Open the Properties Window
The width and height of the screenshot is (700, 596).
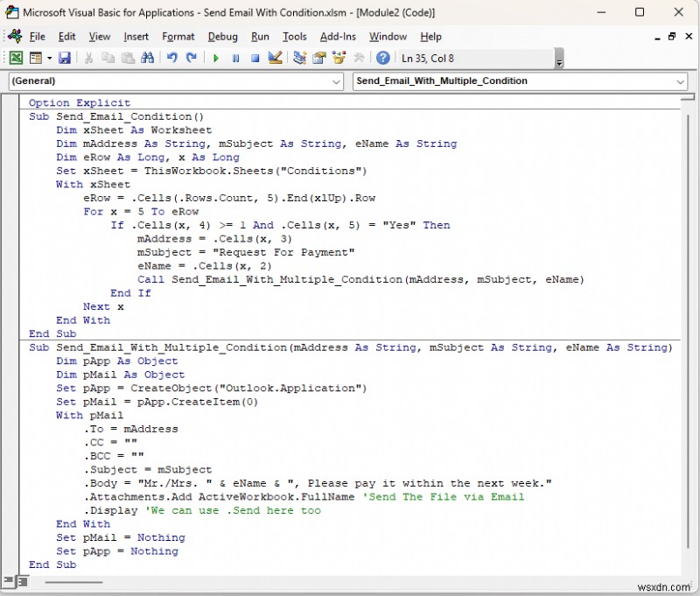(318, 58)
